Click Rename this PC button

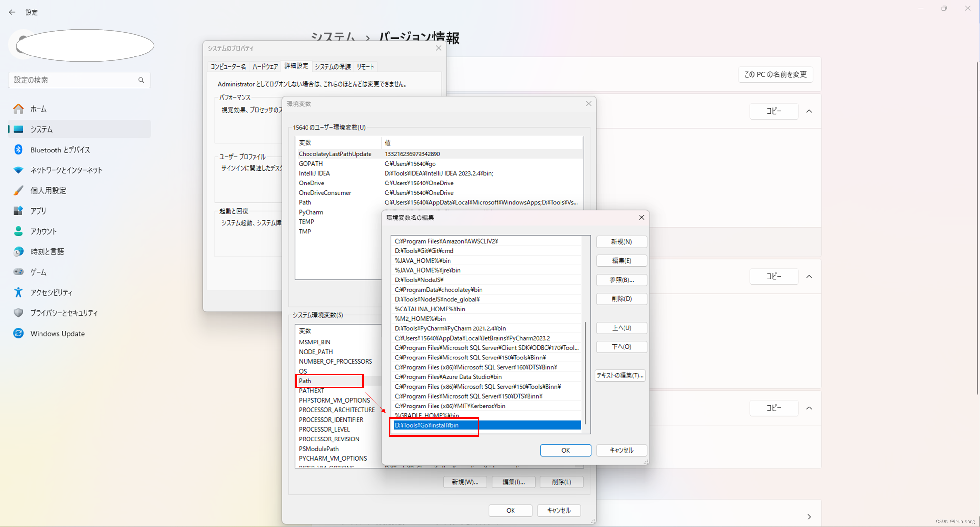775,74
